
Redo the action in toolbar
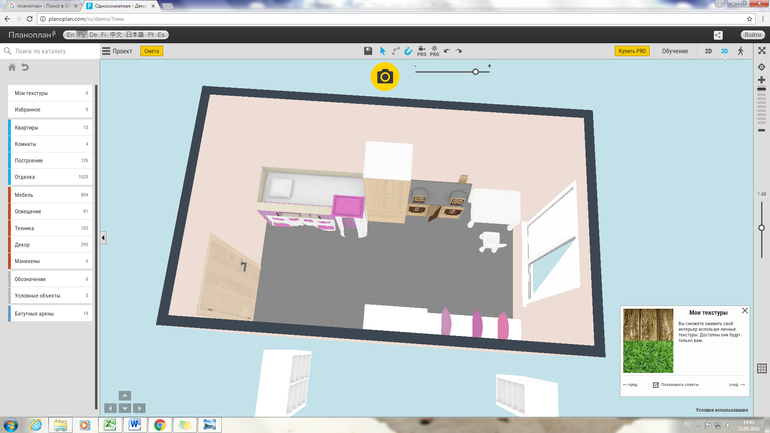tap(459, 50)
